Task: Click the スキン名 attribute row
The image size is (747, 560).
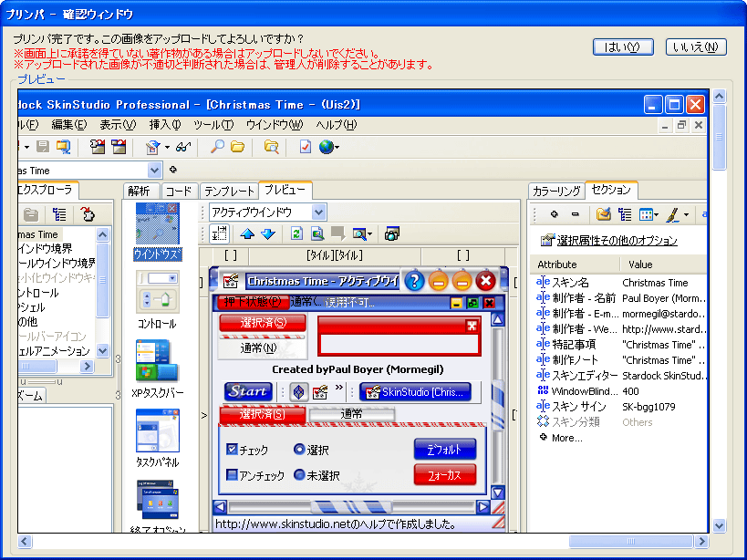Action: [x=618, y=283]
